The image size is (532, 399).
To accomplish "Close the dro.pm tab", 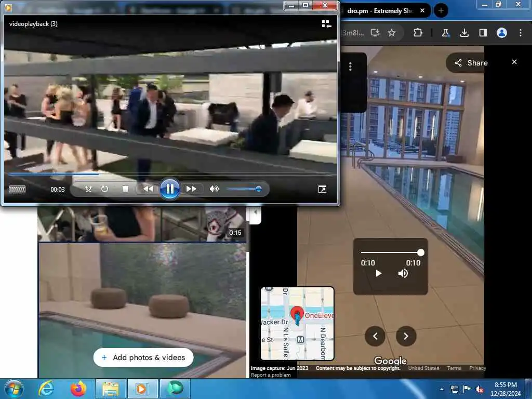I will coord(422,10).
